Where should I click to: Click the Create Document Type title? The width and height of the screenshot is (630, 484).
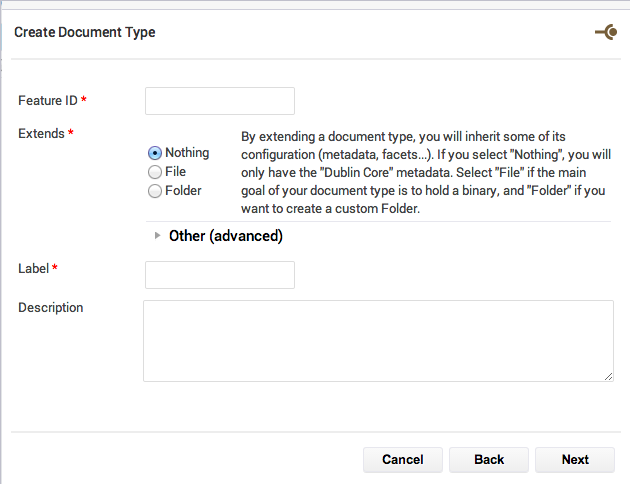point(85,32)
